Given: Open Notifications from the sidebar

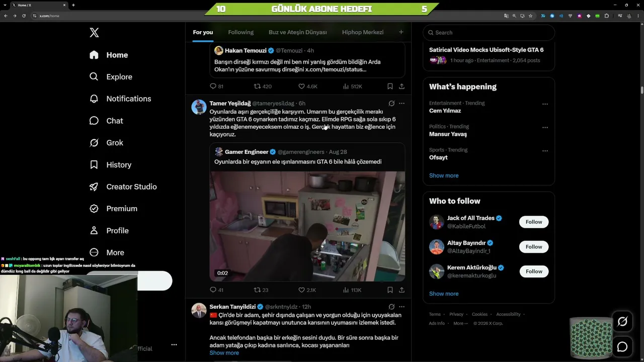Looking at the screenshot, I should pos(120,99).
